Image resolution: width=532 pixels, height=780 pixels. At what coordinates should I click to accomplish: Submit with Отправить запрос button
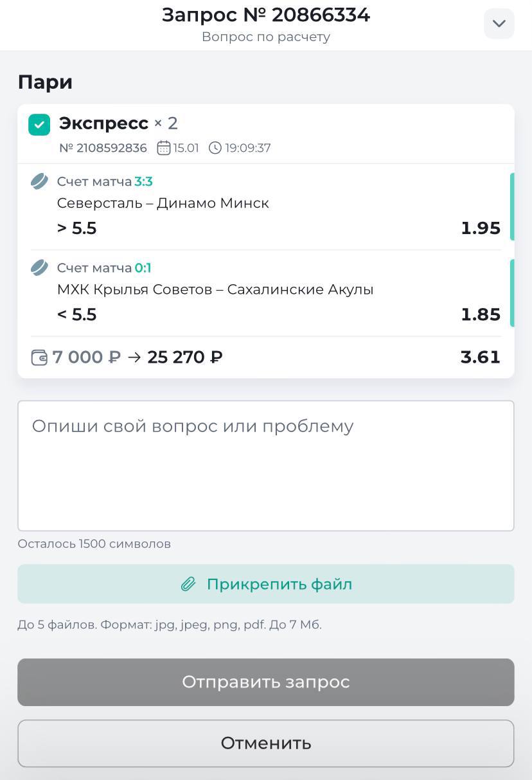(266, 682)
